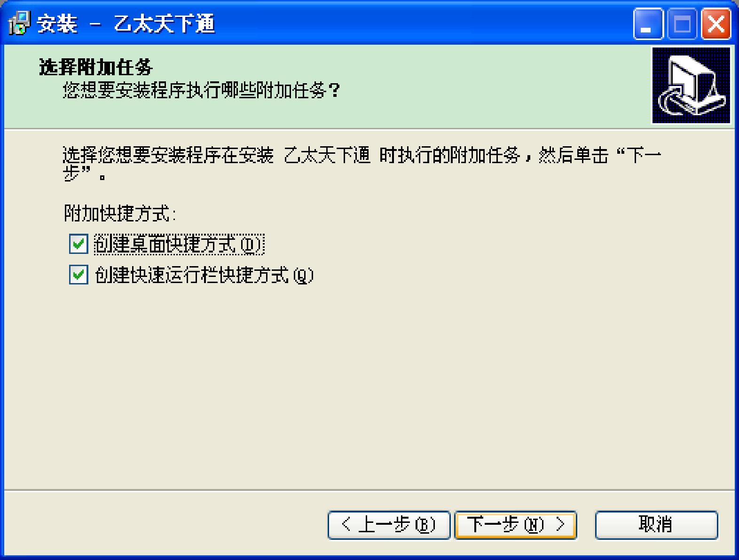The height and width of the screenshot is (560, 739).
Task: Uncheck the 创建桌面快捷方式 checkbox
Action: pyautogui.click(x=79, y=244)
